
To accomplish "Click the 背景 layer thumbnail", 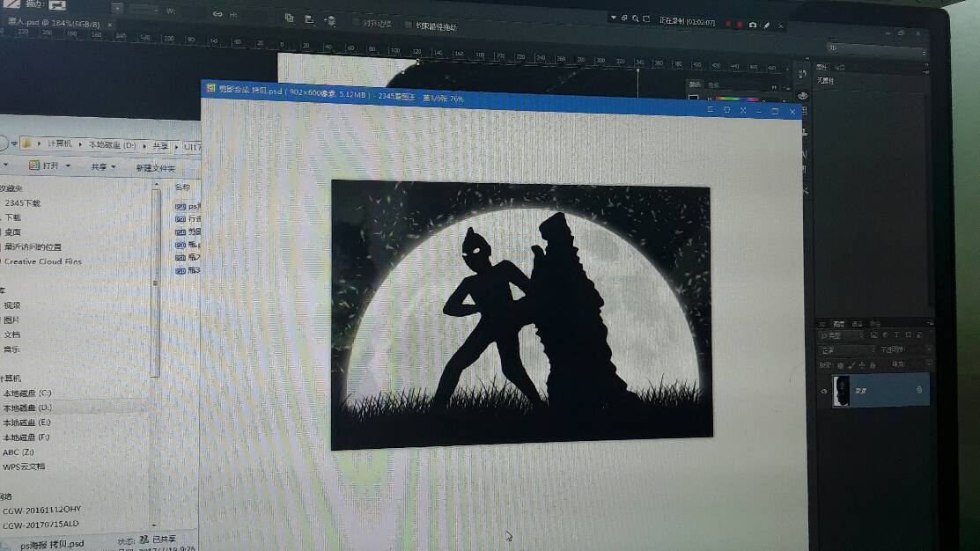I will point(841,391).
